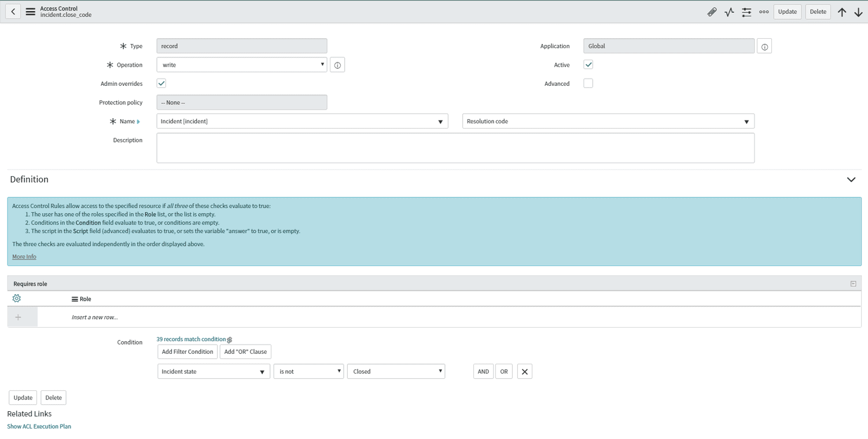Disable the Active checkbox

pyautogui.click(x=588, y=64)
